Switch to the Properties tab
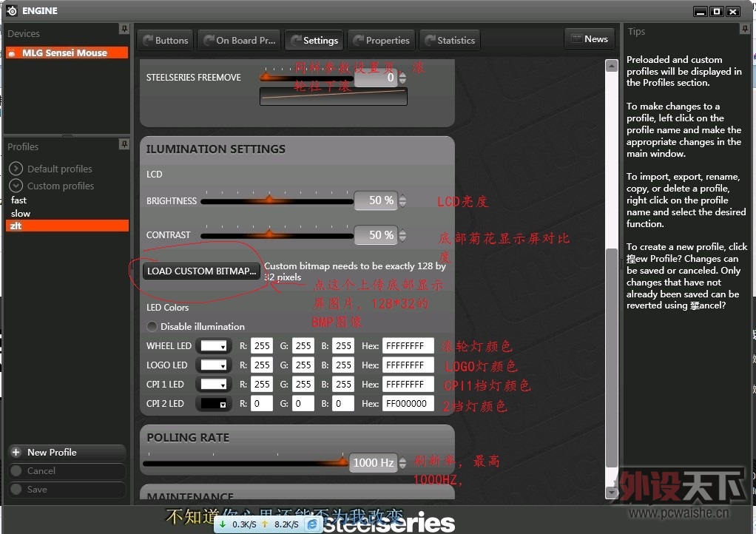The width and height of the screenshot is (756, 534). point(382,41)
